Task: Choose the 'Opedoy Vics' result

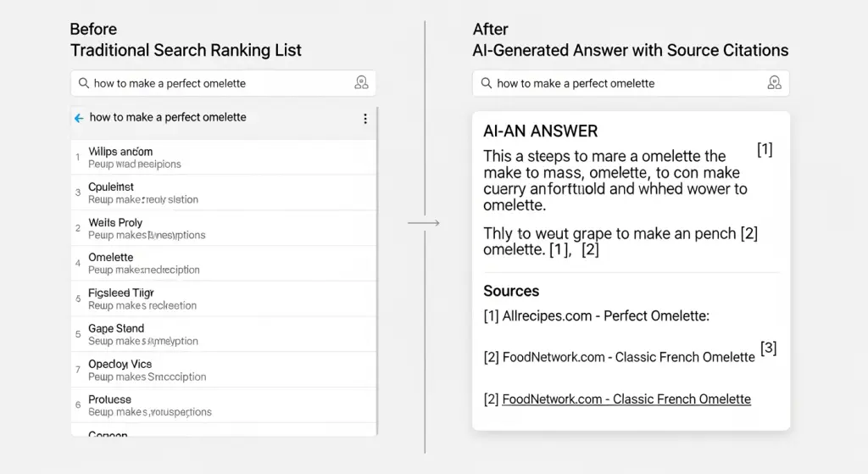Action: coord(120,365)
